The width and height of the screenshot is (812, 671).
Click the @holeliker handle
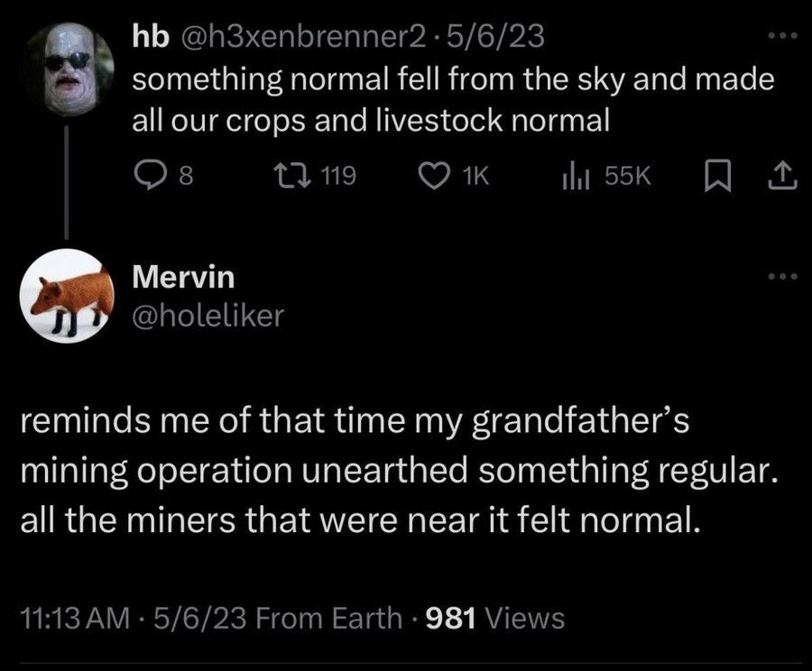[x=208, y=315]
